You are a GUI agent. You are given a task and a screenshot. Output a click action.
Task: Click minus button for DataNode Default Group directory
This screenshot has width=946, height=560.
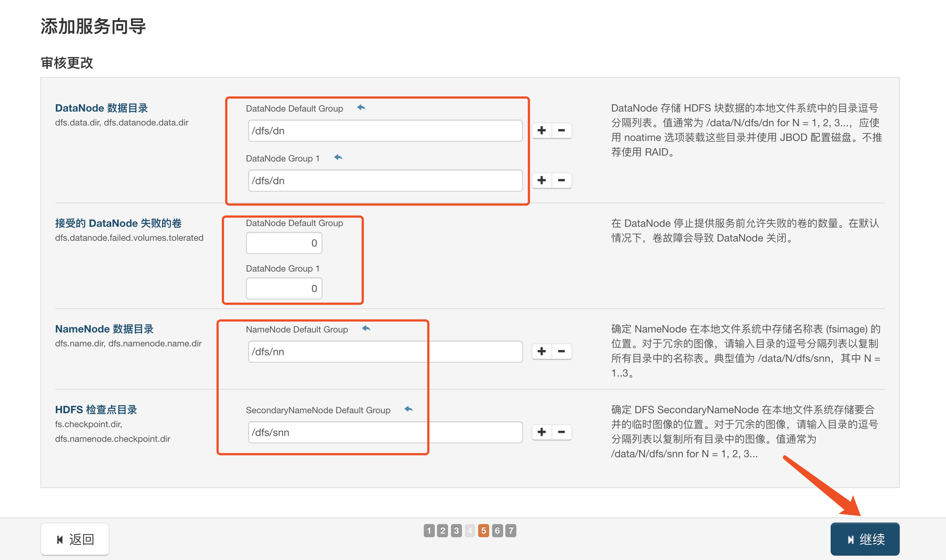click(x=562, y=131)
